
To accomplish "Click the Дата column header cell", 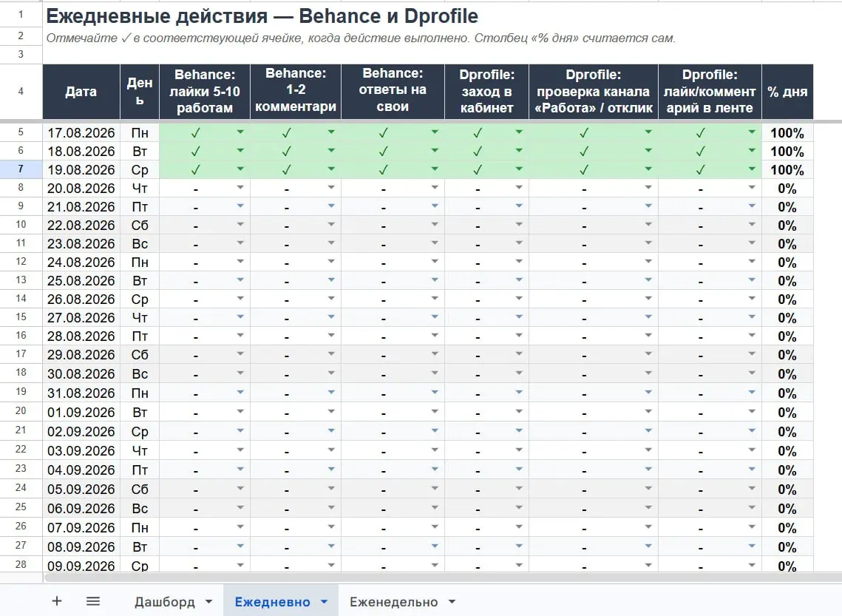I will pos(81,92).
